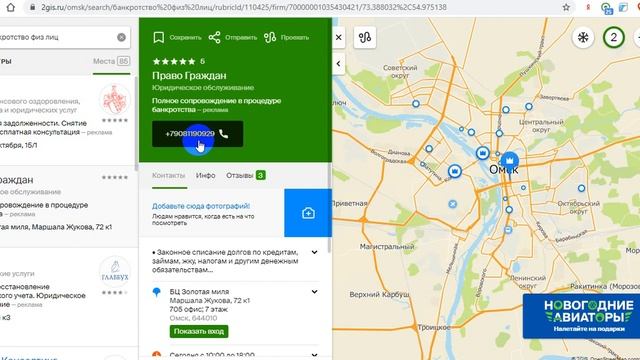Open the circled number 2 button

613,38
